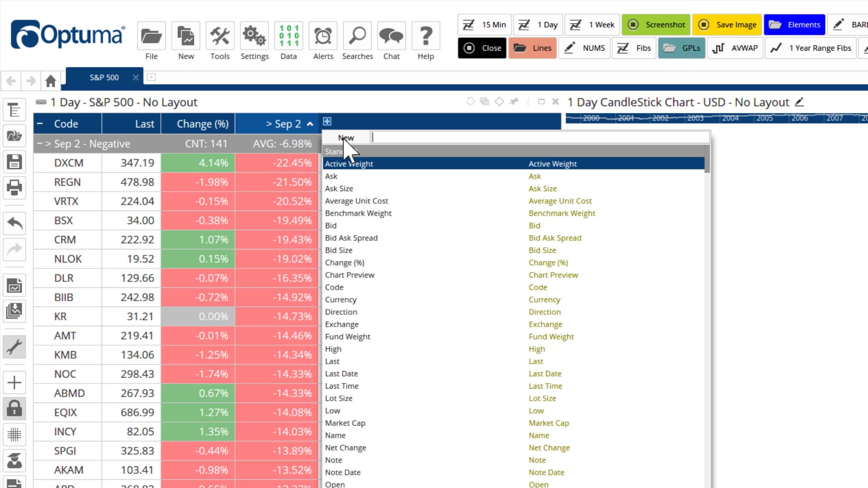Click the save chart image sidebar icon

14,285
